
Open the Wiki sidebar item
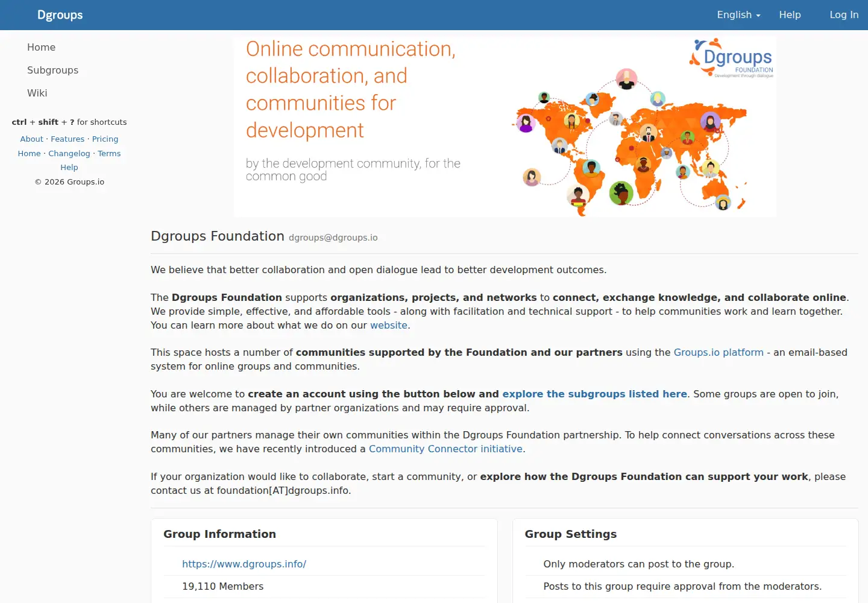37,93
